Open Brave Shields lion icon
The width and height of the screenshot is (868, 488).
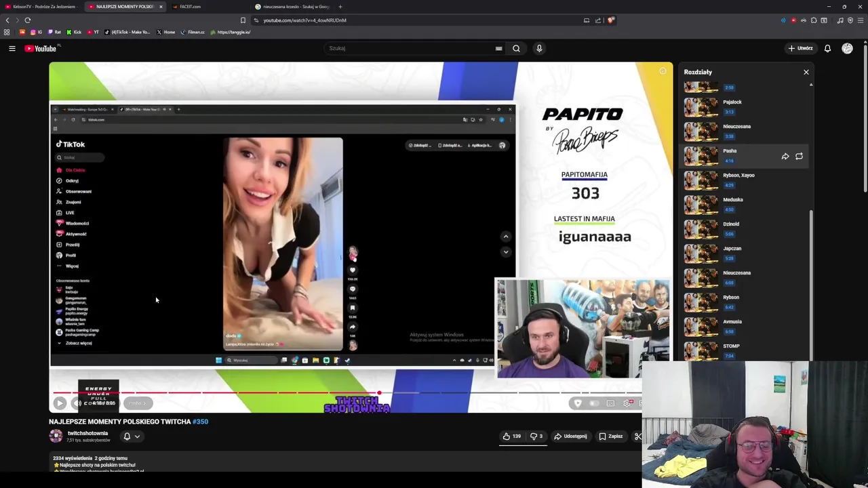coord(611,20)
